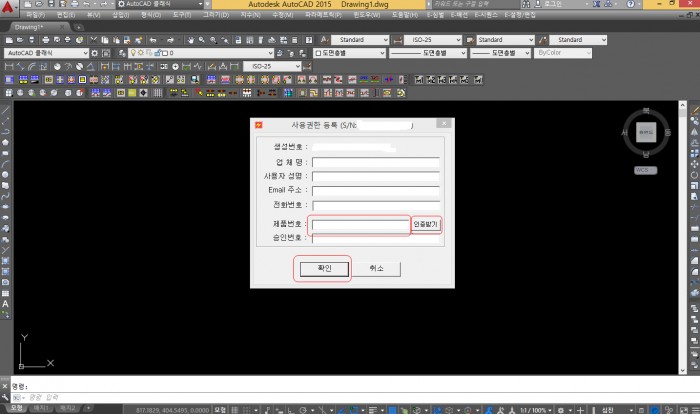700x414 pixels.
Task: Select the Cut scissors icon
Action: point(94,40)
